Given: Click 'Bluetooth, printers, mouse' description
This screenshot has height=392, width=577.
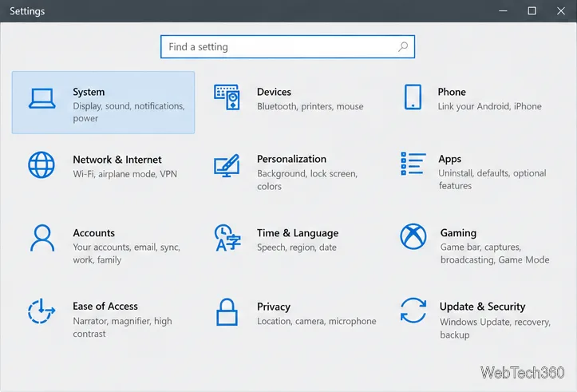Looking at the screenshot, I should pyautogui.click(x=310, y=106).
